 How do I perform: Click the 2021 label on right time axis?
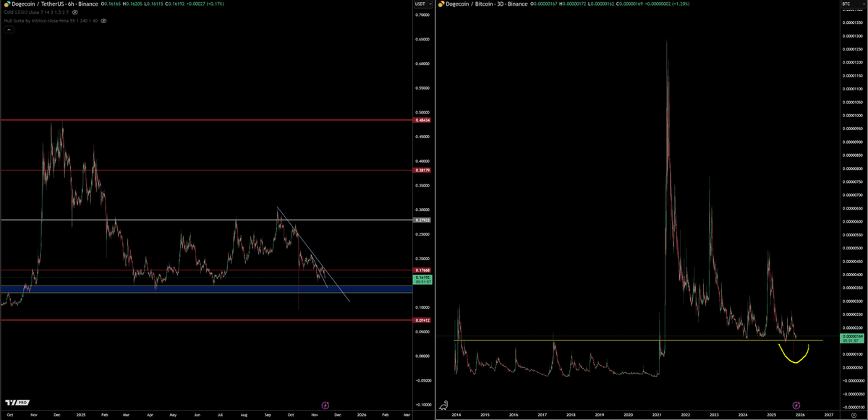[x=657, y=416]
